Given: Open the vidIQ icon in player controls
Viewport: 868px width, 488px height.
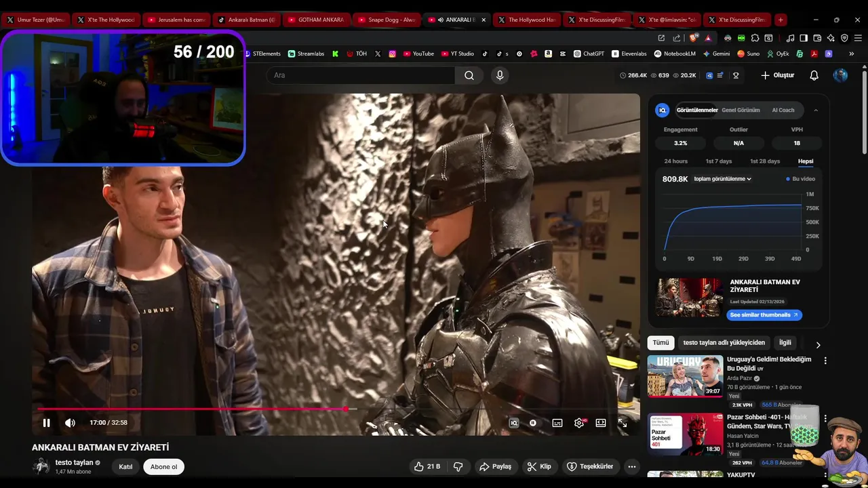Looking at the screenshot, I should [514, 423].
